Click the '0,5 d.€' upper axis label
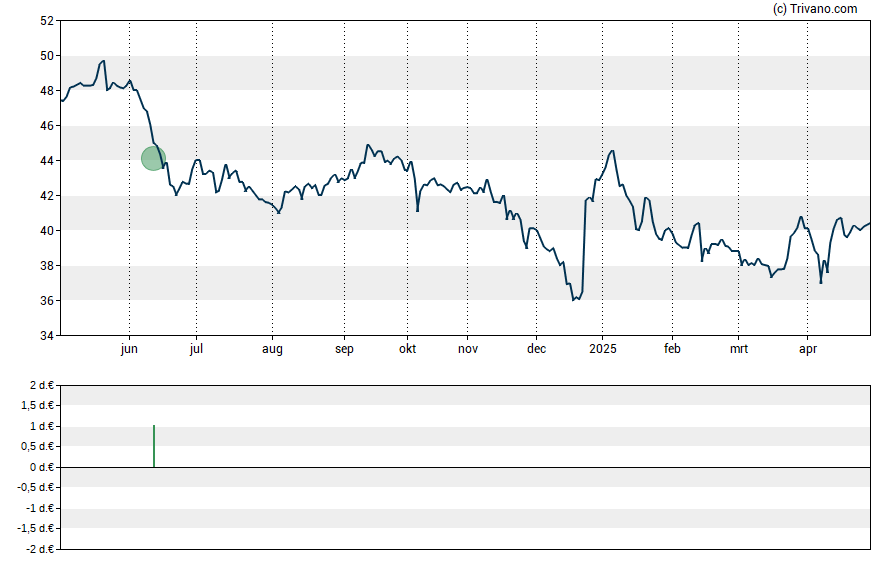 coord(38,447)
